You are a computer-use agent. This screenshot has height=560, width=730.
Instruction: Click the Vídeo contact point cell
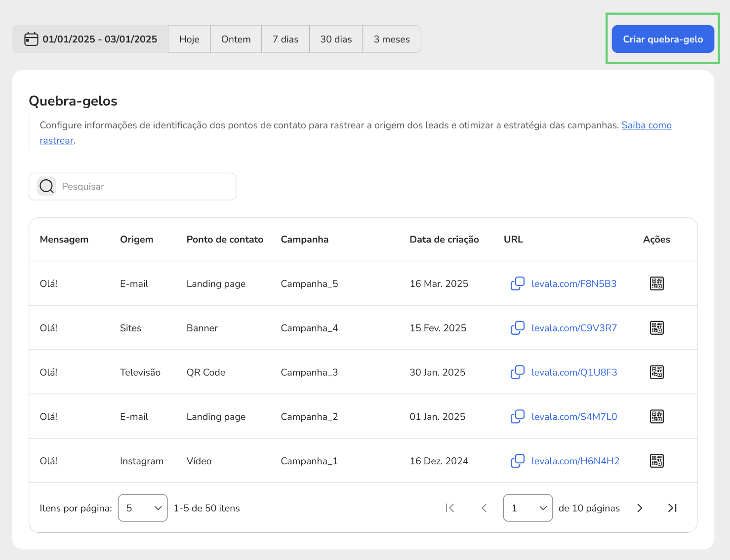[199, 461]
